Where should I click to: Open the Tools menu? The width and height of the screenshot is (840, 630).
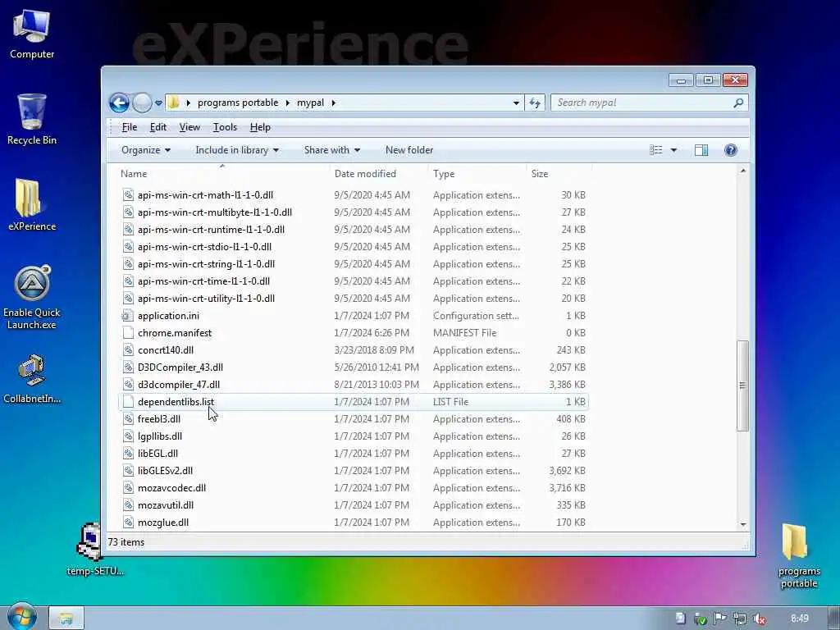pyautogui.click(x=225, y=127)
